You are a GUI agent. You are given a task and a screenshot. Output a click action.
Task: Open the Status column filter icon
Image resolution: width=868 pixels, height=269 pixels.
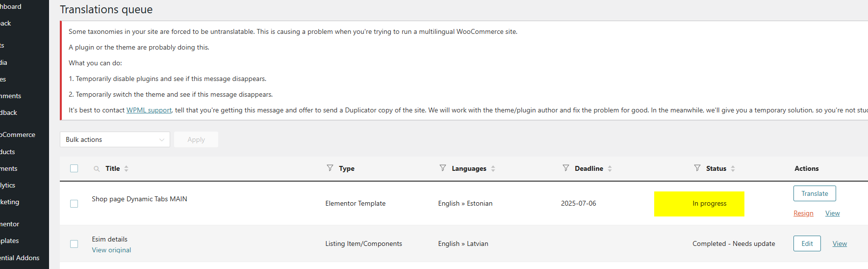click(697, 168)
